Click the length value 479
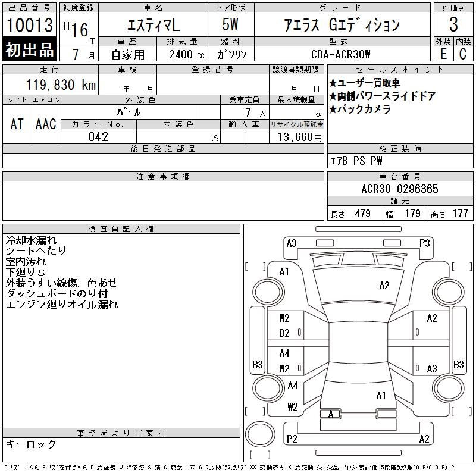Screen dimensions: 476x476 click(x=362, y=214)
